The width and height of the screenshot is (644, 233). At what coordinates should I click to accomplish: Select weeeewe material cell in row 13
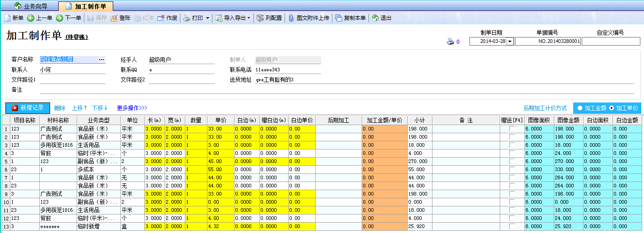tap(58, 226)
